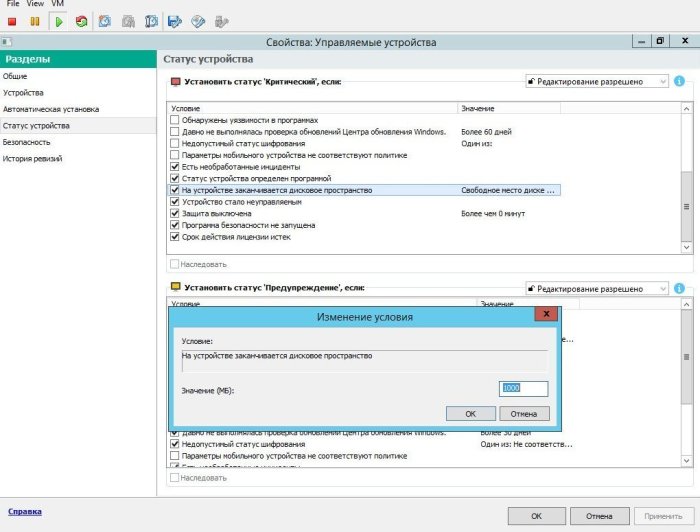Select the 'Статус устройства' section

coord(78,126)
